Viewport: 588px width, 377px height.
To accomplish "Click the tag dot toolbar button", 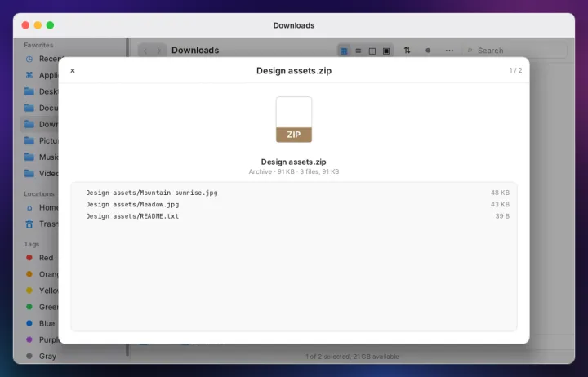I will pos(428,51).
